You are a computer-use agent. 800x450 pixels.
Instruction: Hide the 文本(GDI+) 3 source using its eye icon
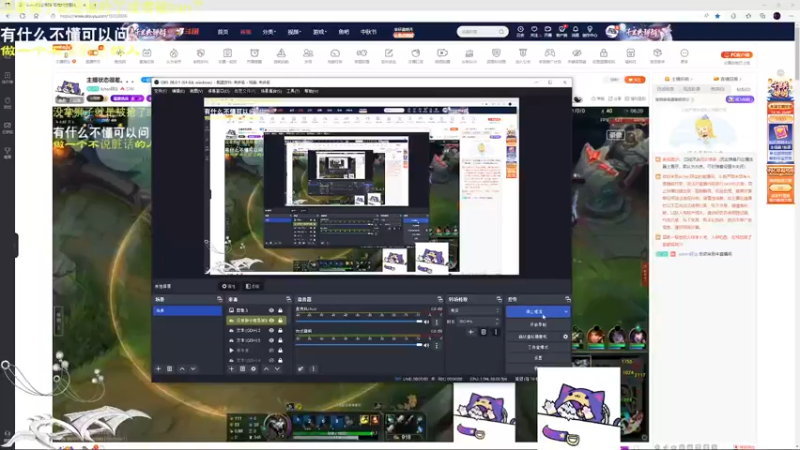click(x=271, y=340)
